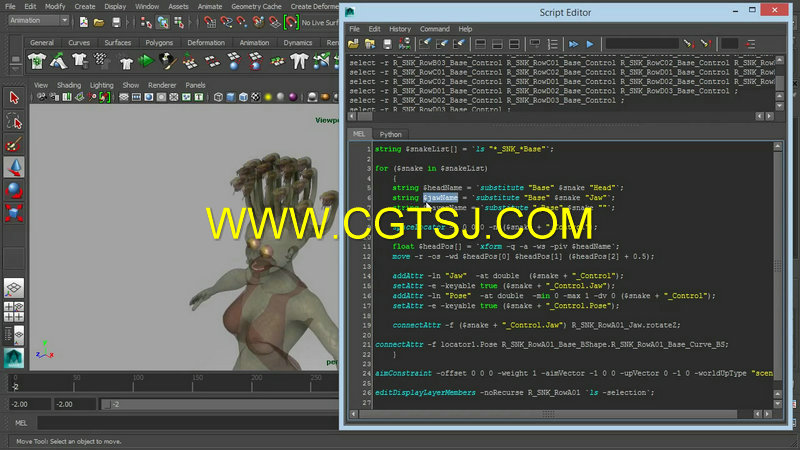Toggle Make Live magnet with green brackets

pos(291,22)
